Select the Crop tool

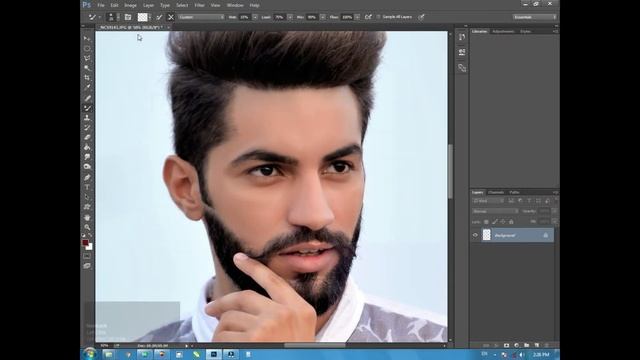(87, 78)
